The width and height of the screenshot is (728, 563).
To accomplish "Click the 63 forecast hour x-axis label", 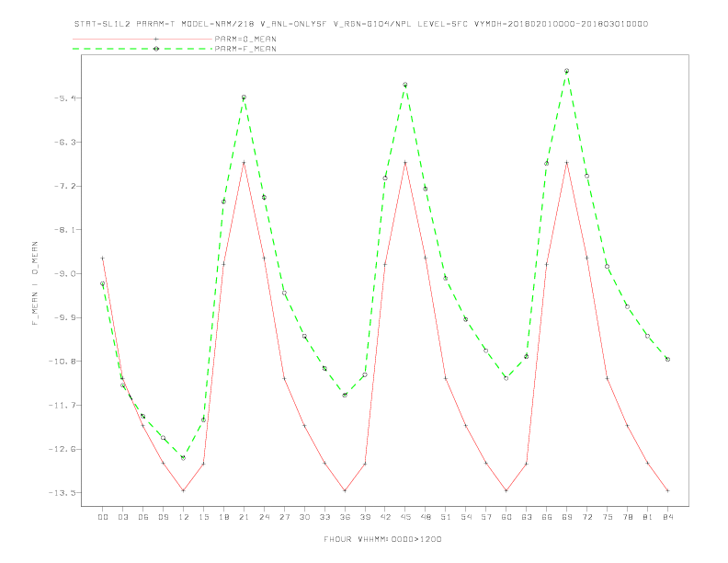I will (x=527, y=517).
